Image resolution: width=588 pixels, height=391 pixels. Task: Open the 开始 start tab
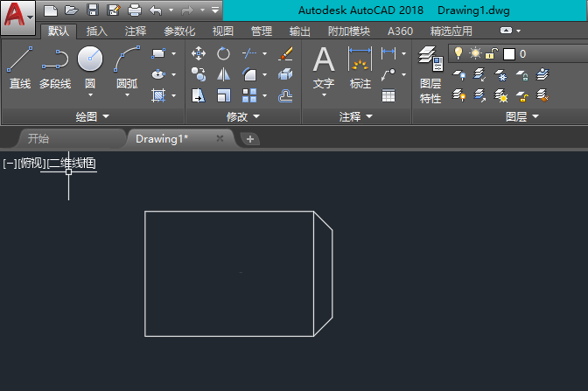click(38, 138)
